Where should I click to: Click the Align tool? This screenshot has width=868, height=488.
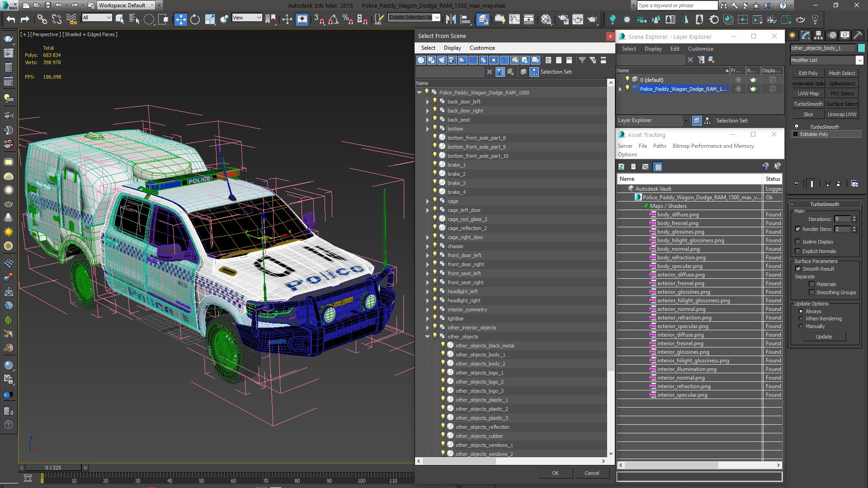[x=465, y=19]
